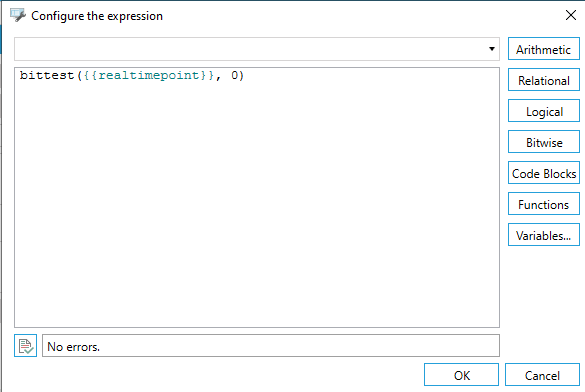Click the Variables... button
585x392 pixels.
pos(544,235)
